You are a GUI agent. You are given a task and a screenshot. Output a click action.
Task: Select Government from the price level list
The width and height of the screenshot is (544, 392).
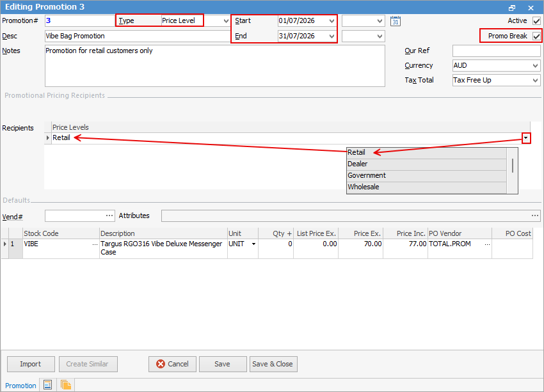[x=426, y=175]
